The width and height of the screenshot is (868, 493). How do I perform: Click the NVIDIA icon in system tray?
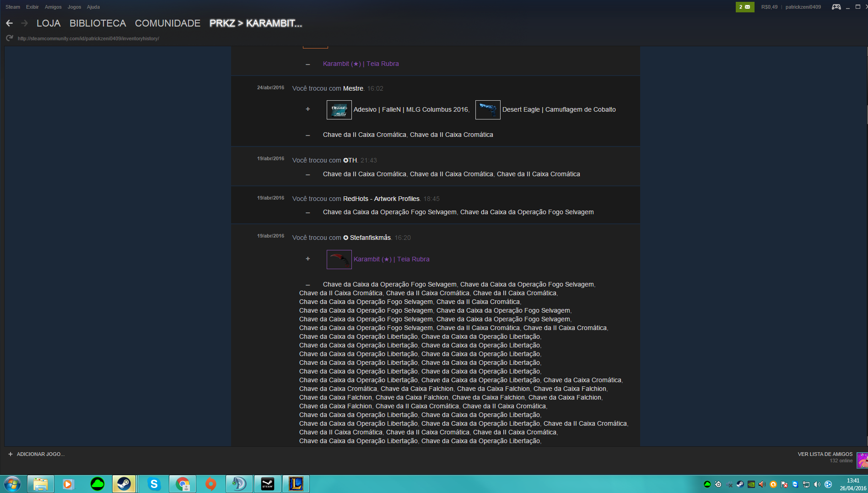pos(751,484)
